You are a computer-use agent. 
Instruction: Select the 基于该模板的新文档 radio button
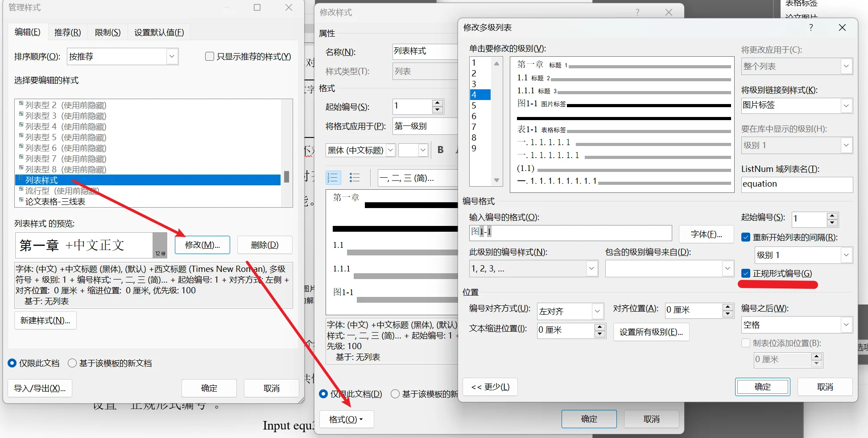[72, 363]
